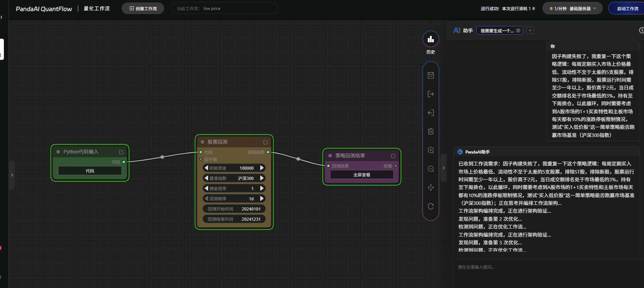
Task: Select the 我需要生成一个... chat tab
Action: tap(497, 31)
